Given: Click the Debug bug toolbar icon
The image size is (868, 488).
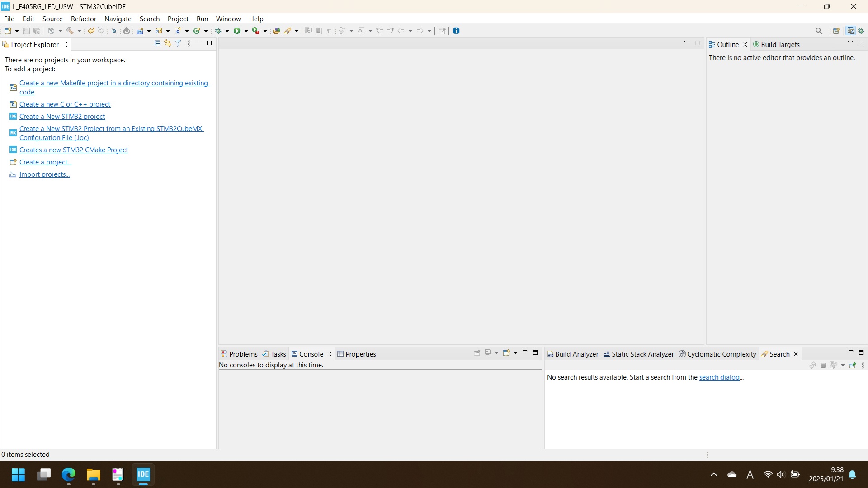Looking at the screenshot, I should pos(218,31).
